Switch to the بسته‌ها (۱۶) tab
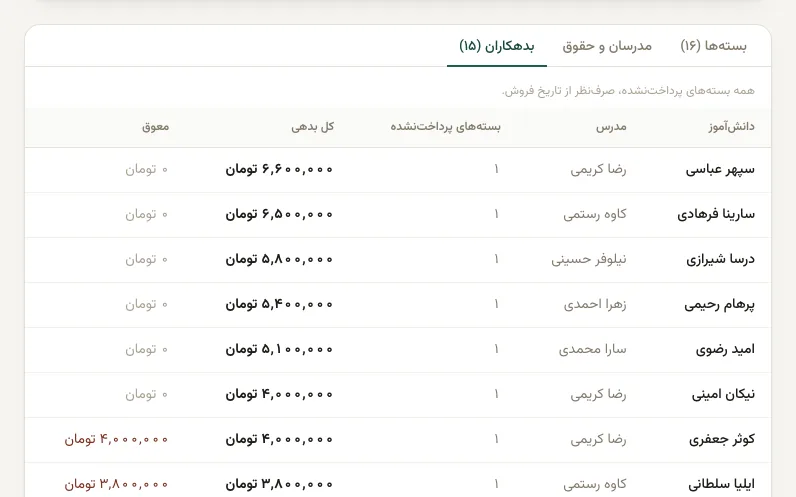Screen dimensions: 796x497 (713, 46)
